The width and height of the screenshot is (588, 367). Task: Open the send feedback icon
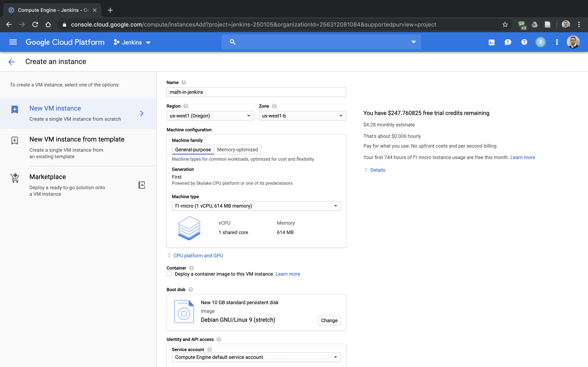coord(508,42)
